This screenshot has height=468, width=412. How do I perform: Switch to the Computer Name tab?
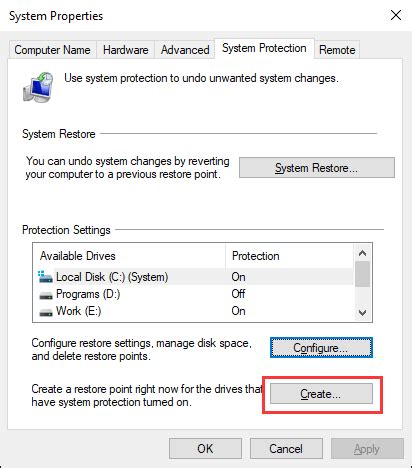(52, 50)
